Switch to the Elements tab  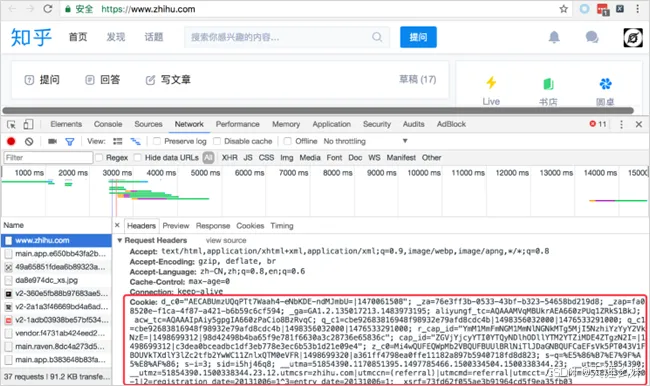click(x=66, y=124)
